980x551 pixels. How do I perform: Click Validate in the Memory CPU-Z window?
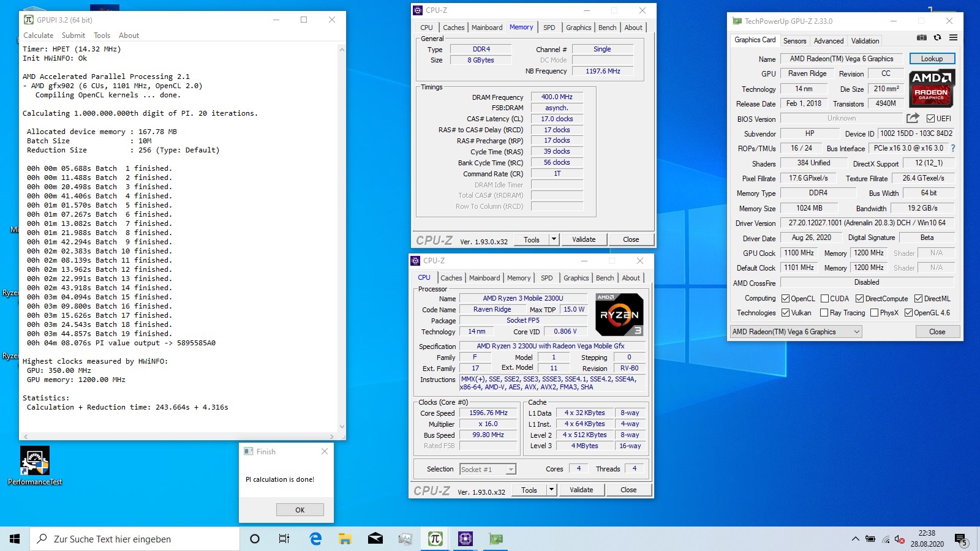(x=584, y=239)
